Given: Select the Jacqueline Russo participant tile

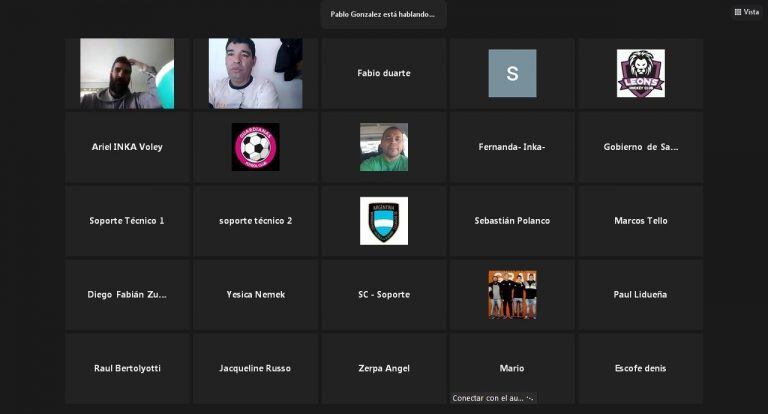Looking at the screenshot, I should (255, 368).
